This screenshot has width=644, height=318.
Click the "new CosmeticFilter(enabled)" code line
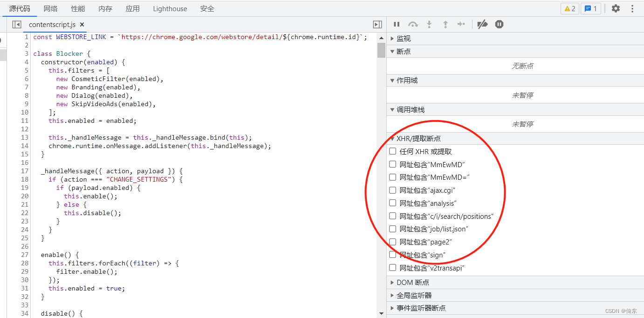coord(110,79)
